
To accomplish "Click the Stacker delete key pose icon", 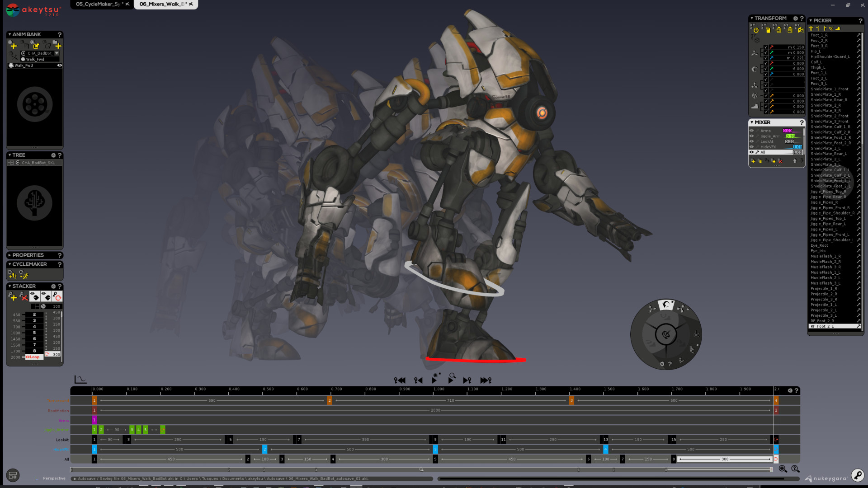I will (24, 296).
